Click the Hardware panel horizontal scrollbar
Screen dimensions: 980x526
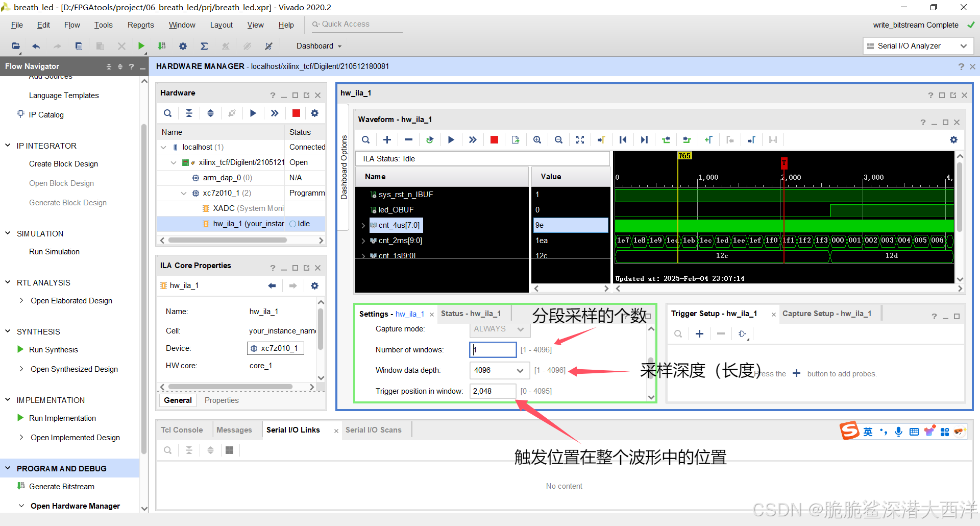228,240
